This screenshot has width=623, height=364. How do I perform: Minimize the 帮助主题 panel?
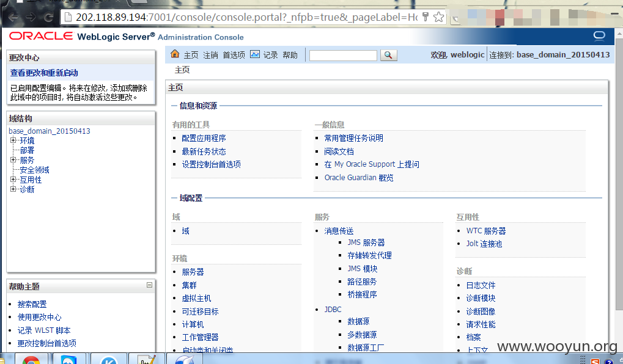[149, 285]
